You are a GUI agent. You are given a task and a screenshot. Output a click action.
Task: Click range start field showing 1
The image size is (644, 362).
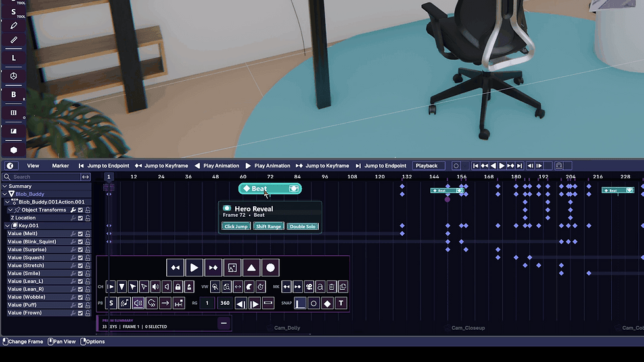point(207,304)
